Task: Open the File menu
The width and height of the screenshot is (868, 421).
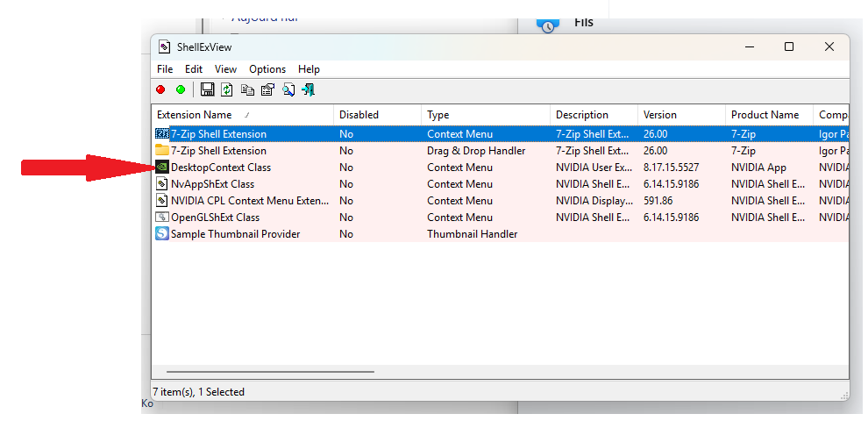Action: [165, 69]
